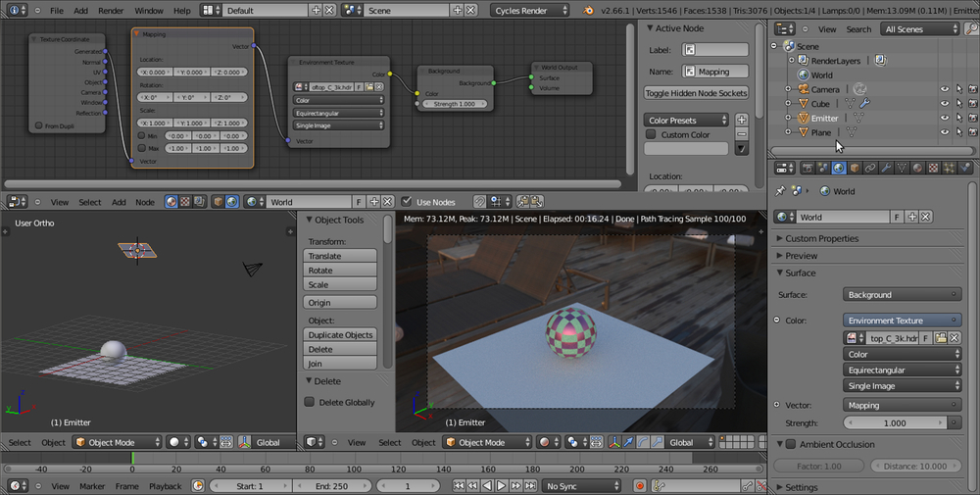
Task: Open the Modifiers wrench properties tab
Action: pyautogui.click(x=886, y=169)
